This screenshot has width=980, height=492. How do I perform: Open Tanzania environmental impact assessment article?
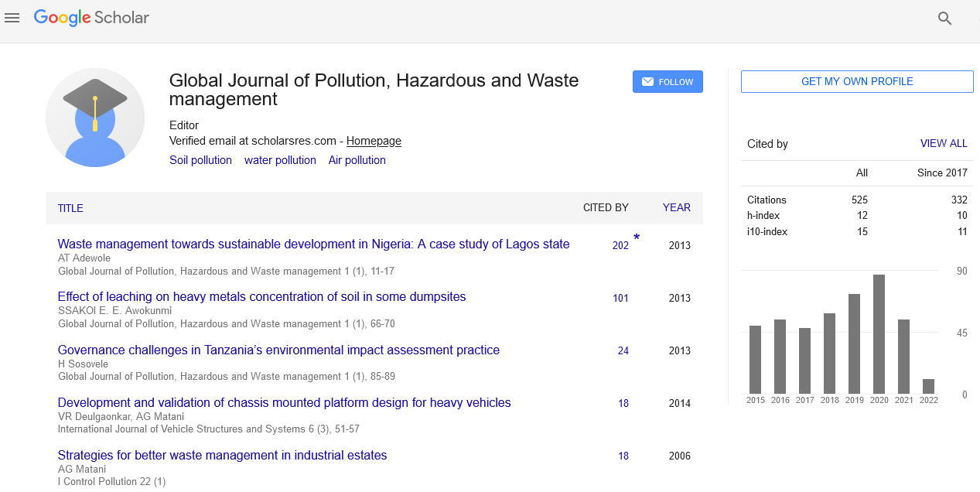click(278, 350)
